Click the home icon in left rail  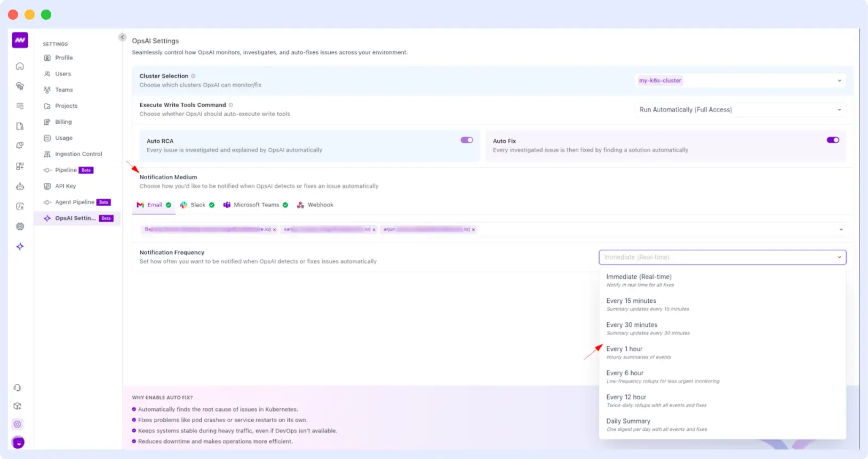pyautogui.click(x=20, y=66)
